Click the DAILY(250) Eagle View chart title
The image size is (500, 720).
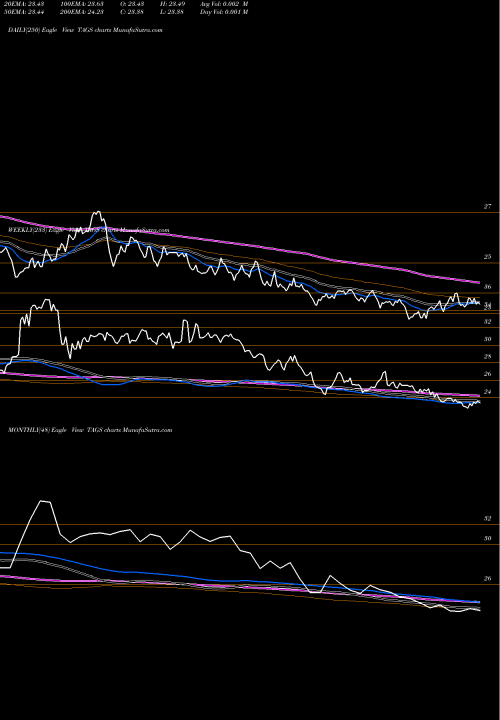(85, 30)
